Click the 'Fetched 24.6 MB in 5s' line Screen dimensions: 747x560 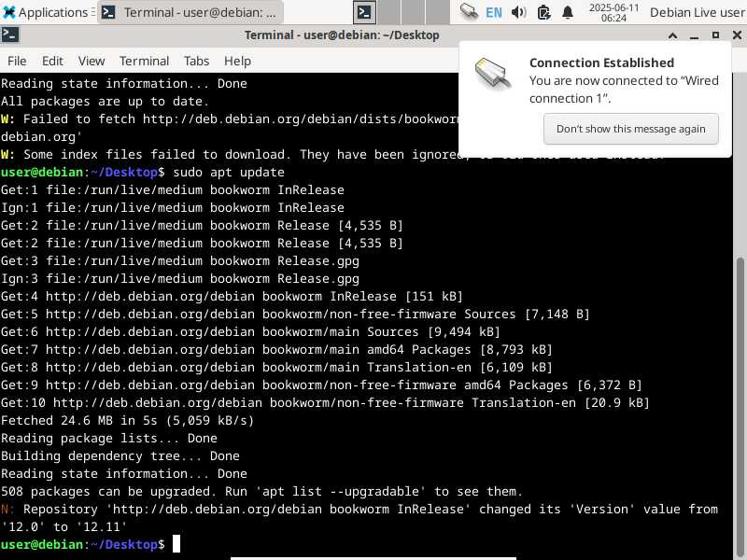[x=127, y=421]
